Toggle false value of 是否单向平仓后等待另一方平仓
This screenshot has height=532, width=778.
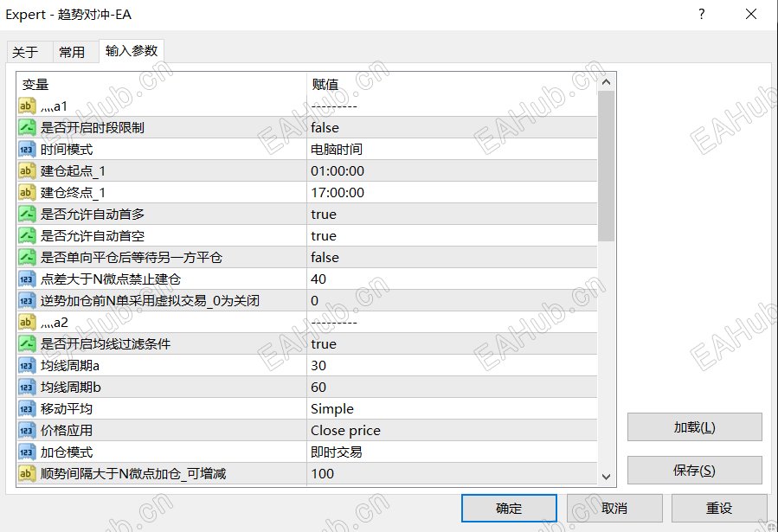(452, 257)
